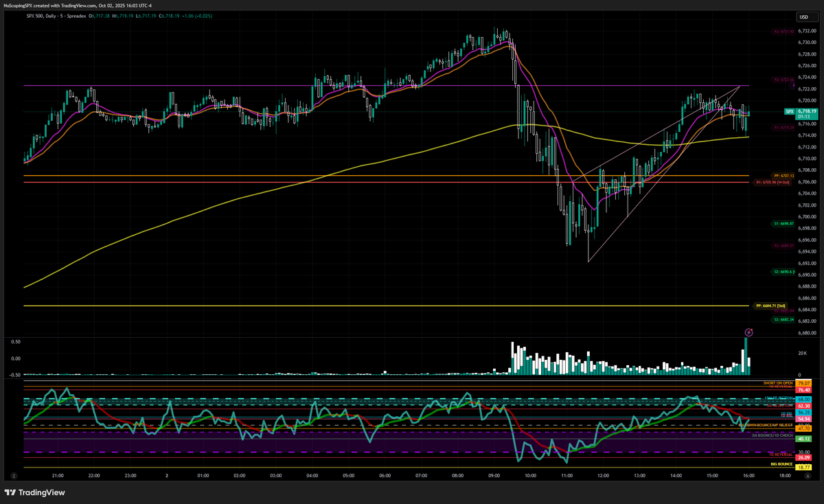Click the PP: 6707.13 pivot label
Screen dimensions: 824x504
click(783, 176)
